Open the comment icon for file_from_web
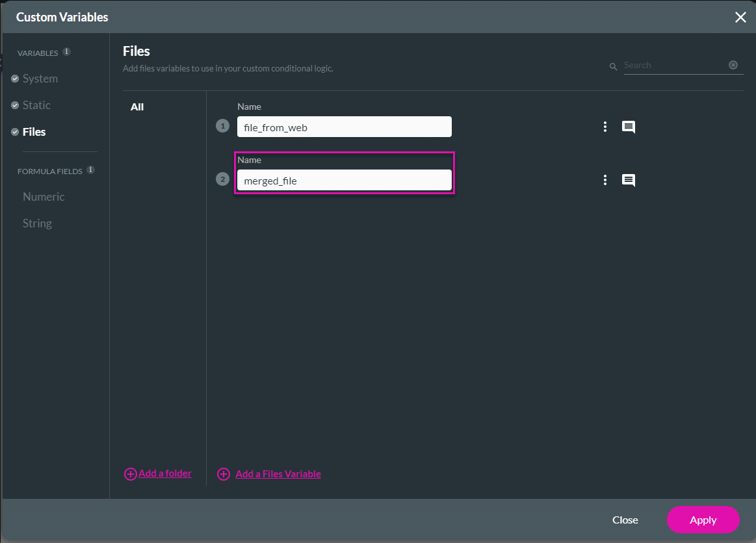The width and height of the screenshot is (756, 543). (628, 127)
